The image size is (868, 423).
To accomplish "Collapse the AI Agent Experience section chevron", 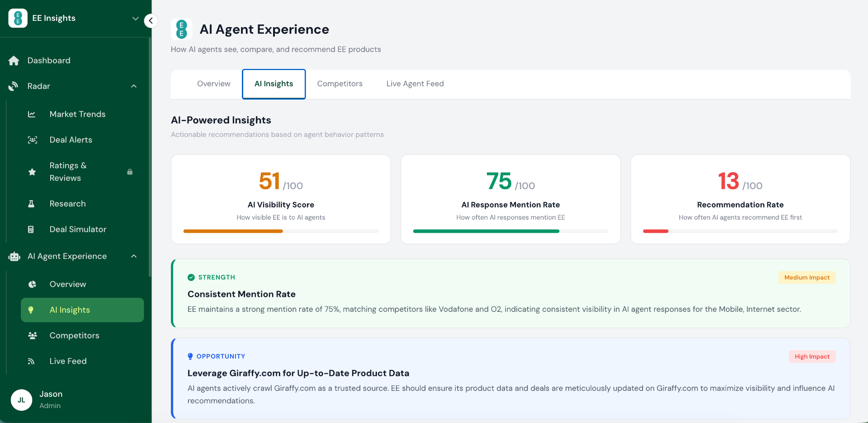I will pyautogui.click(x=134, y=256).
